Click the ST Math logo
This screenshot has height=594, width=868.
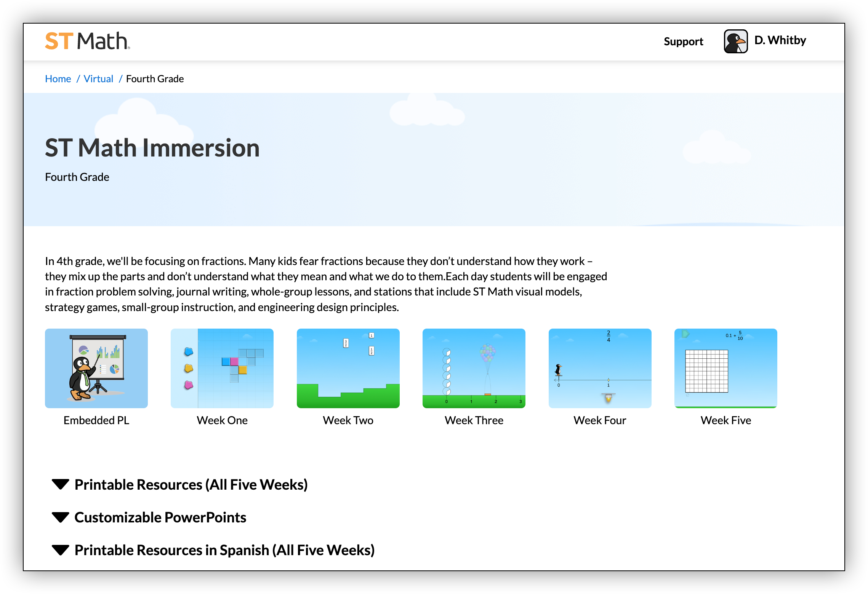tap(88, 41)
